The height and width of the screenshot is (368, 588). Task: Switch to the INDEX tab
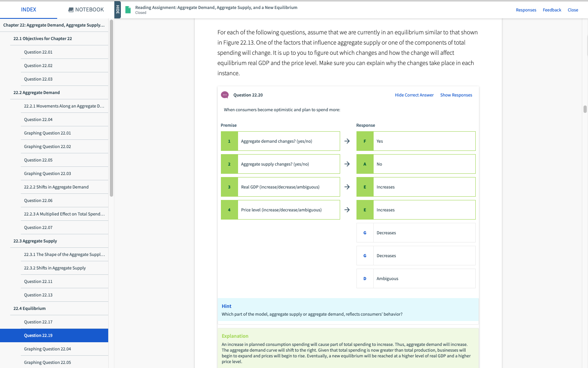29,9
